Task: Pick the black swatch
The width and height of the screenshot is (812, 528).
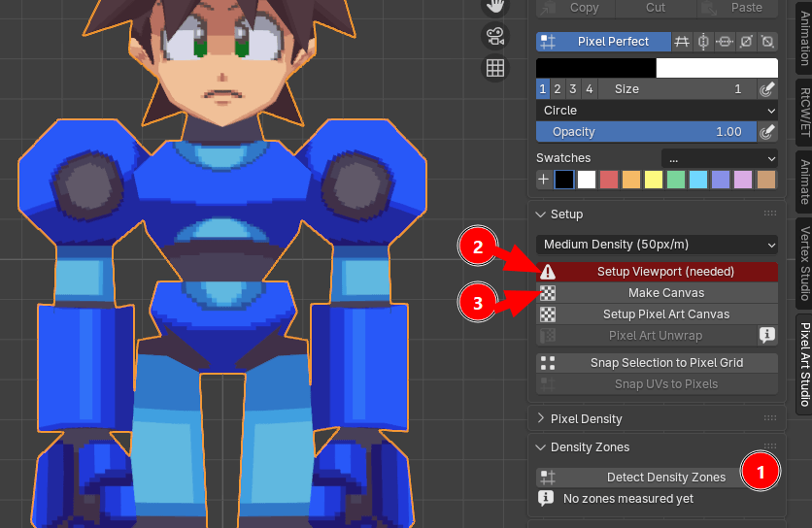Action: click(x=564, y=180)
